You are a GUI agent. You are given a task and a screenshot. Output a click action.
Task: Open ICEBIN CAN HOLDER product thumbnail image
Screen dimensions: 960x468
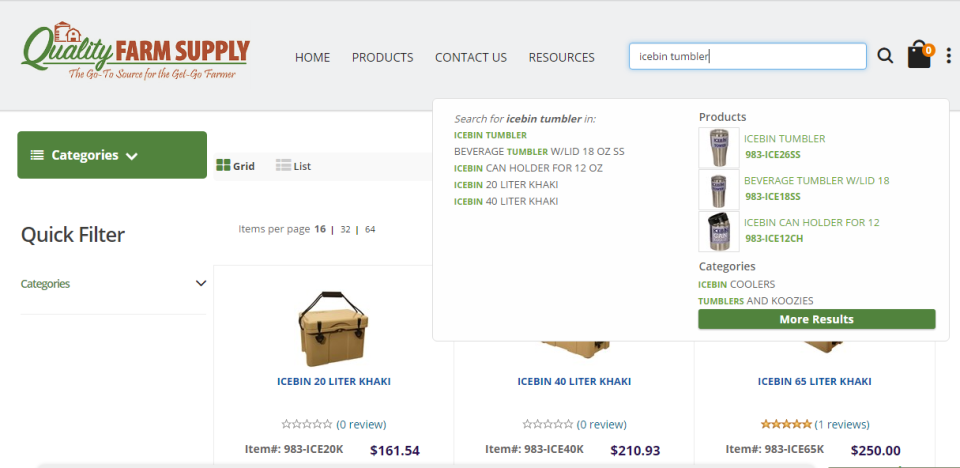[719, 232]
